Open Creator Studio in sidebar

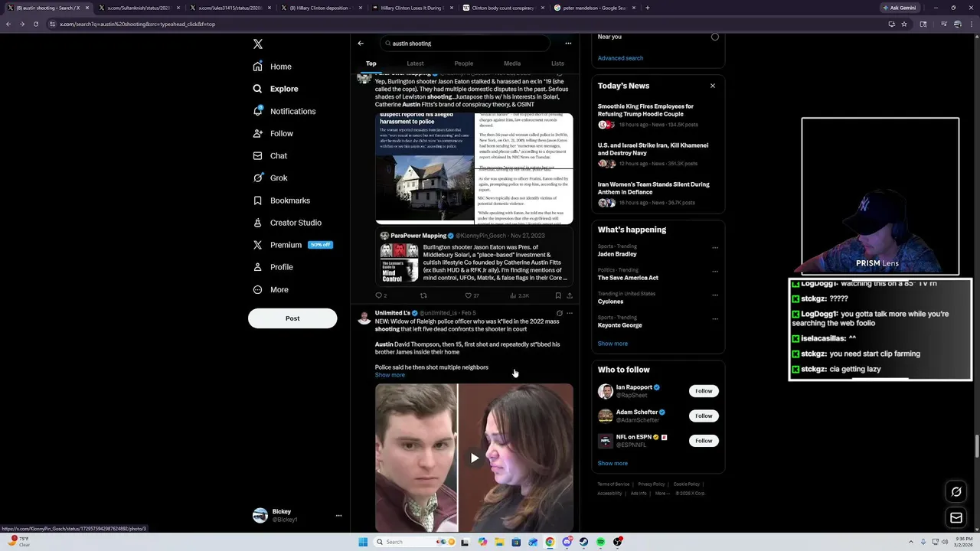(x=287, y=223)
